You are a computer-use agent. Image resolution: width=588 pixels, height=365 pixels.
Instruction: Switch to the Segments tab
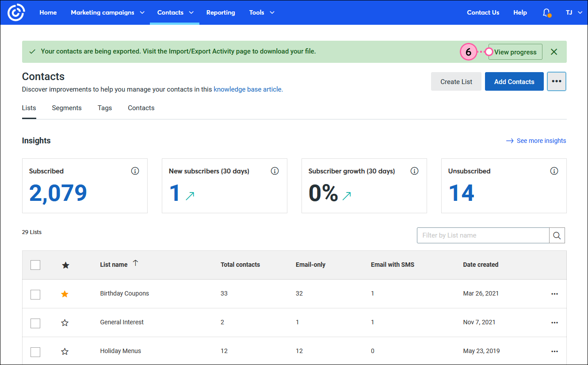[67, 108]
